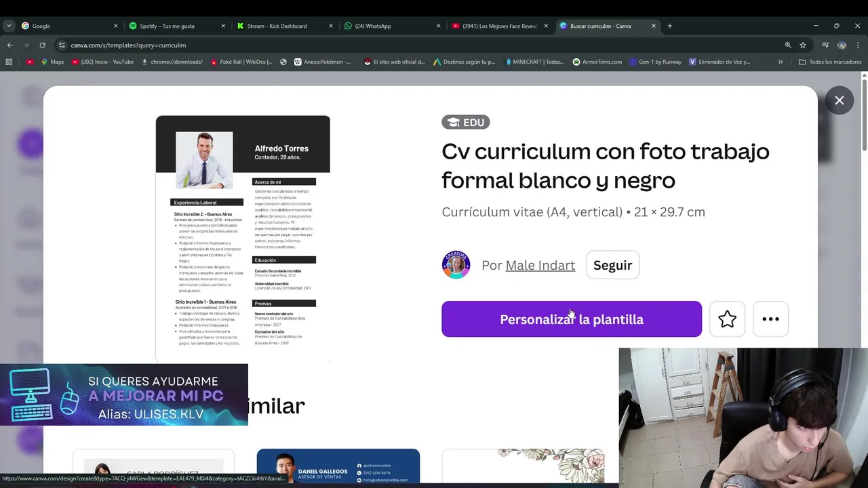Open a new browser tab with plus
Viewport: 868px width, 488px height.
tap(670, 26)
